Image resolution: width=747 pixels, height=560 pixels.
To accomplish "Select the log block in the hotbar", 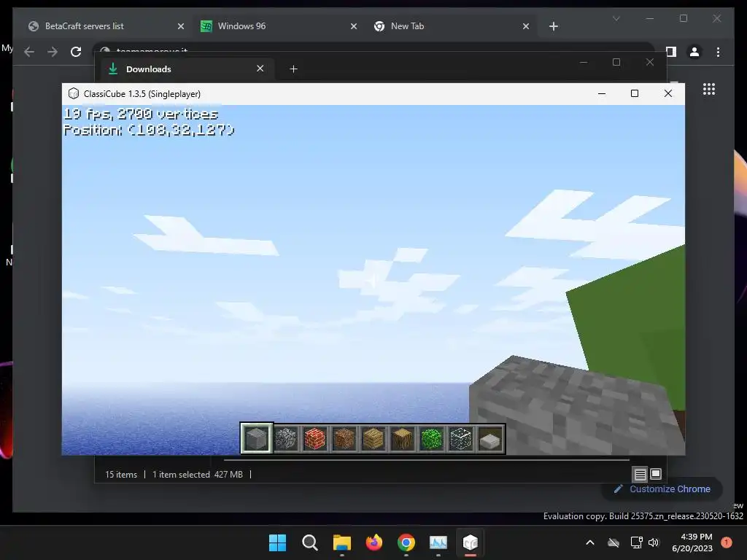I will 403,438.
